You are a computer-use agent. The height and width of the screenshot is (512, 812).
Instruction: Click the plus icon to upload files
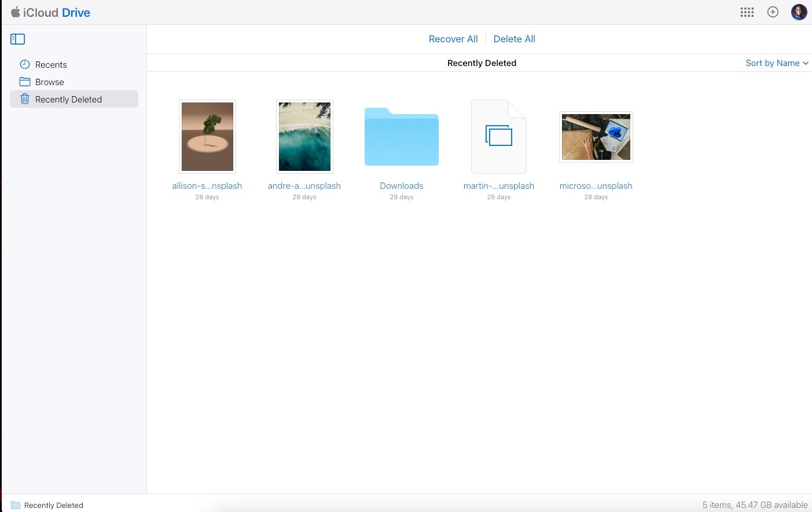tap(773, 12)
